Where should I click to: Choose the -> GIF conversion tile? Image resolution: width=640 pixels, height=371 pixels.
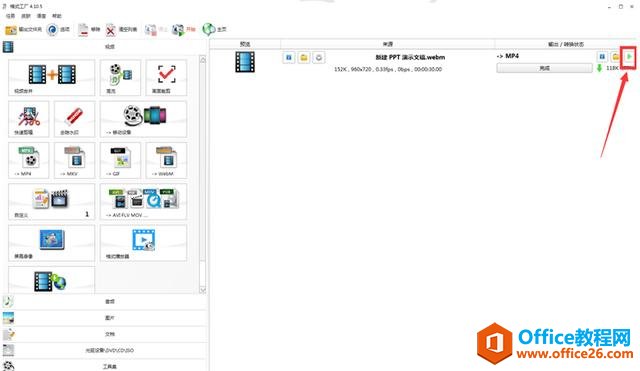pos(120,160)
